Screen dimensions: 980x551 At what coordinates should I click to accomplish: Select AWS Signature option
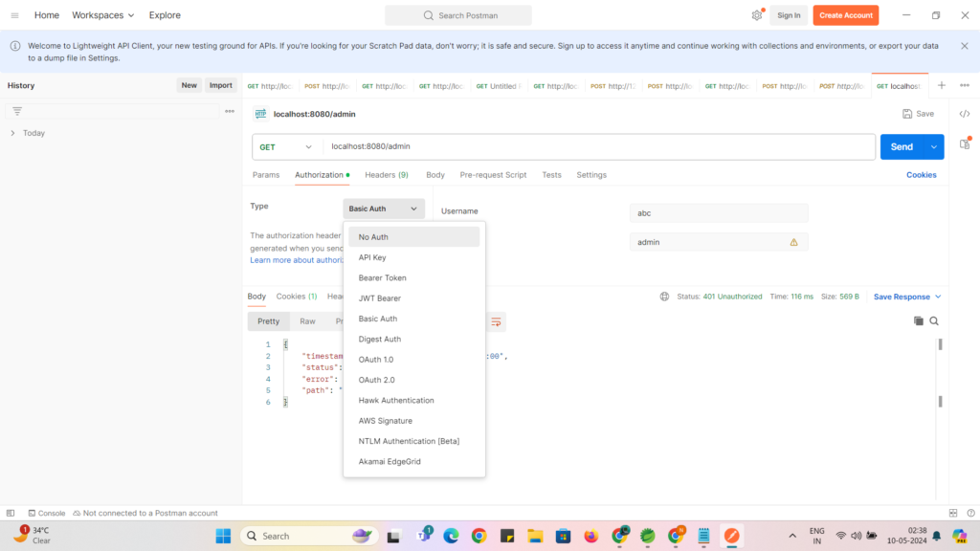(x=413, y=421)
